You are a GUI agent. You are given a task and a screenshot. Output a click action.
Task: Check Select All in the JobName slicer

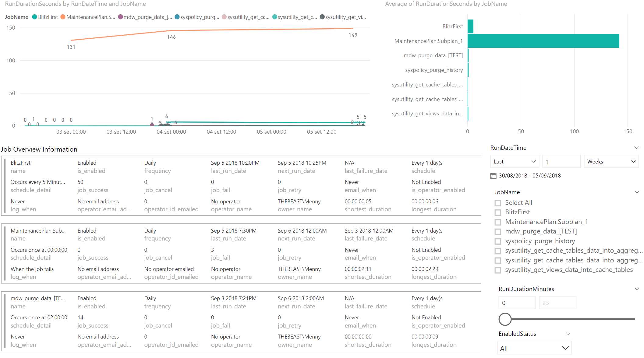pyautogui.click(x=498, y=203)
